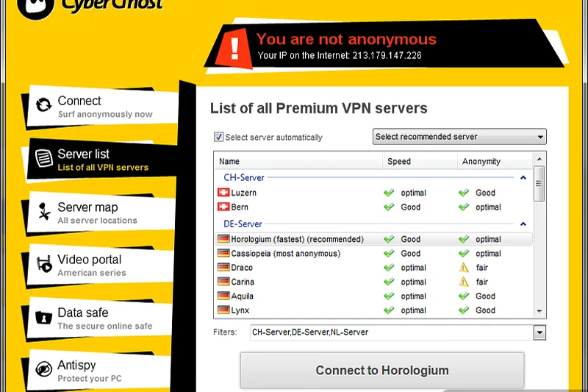Screen dimensions: 588x392
Task: Open the Server map menu item
Action: (x=101, y=213)
